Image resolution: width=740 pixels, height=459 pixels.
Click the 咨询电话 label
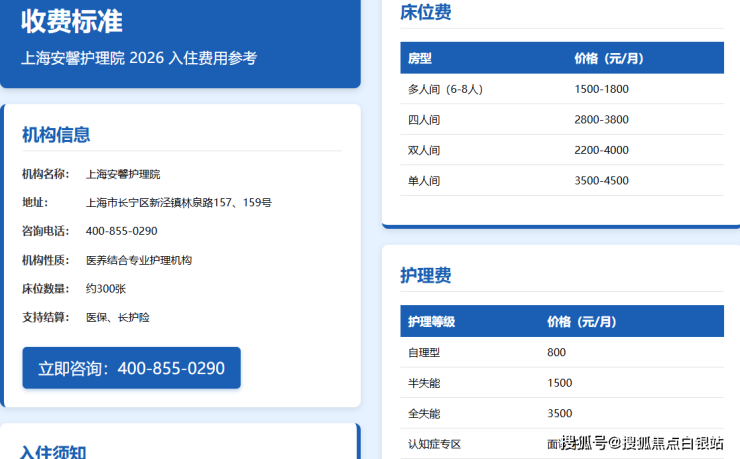(x=45, y=231)
